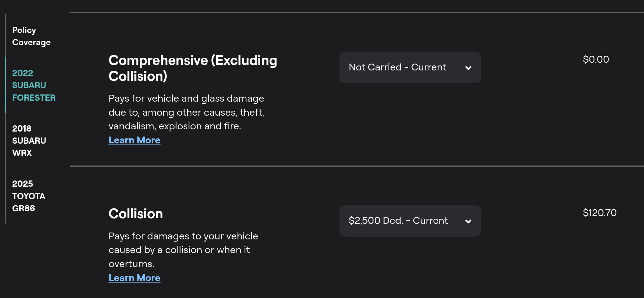Click the $120.70 Collision premium amount
644x298 pixels.
[x=599, y=213]
